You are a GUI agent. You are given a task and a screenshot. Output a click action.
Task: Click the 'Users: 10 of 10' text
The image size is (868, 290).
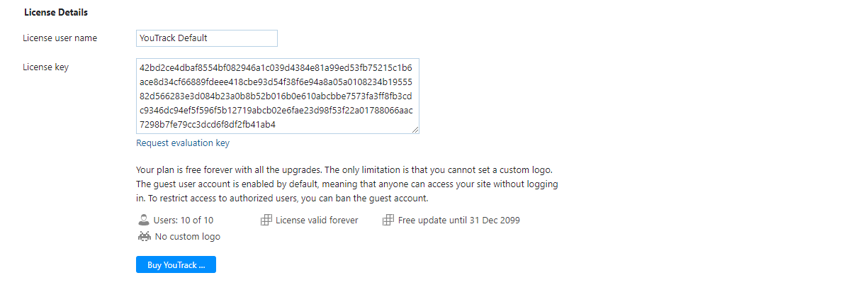pyautogui.click(x=183, y=221)
